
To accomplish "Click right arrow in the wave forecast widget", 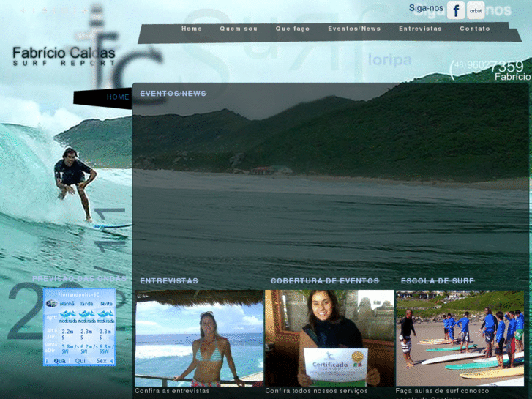I will pyautogui.click(x=112, y=361).
